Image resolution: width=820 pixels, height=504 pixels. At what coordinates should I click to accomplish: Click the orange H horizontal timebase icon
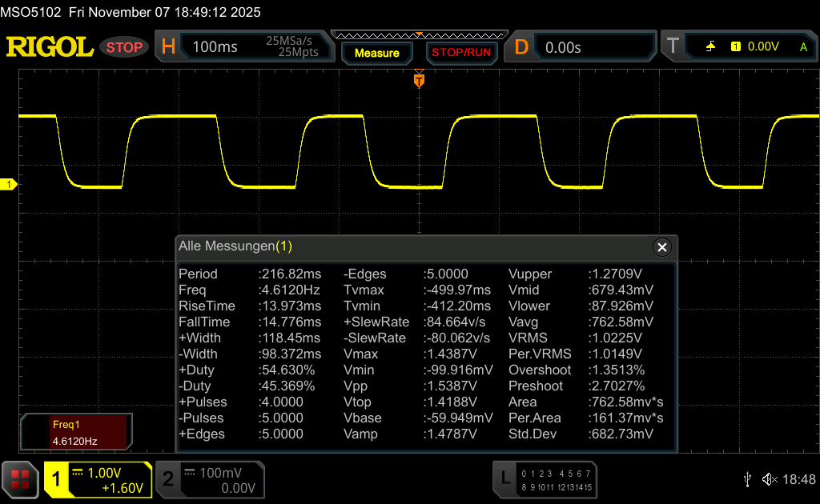tap(168, 47)
